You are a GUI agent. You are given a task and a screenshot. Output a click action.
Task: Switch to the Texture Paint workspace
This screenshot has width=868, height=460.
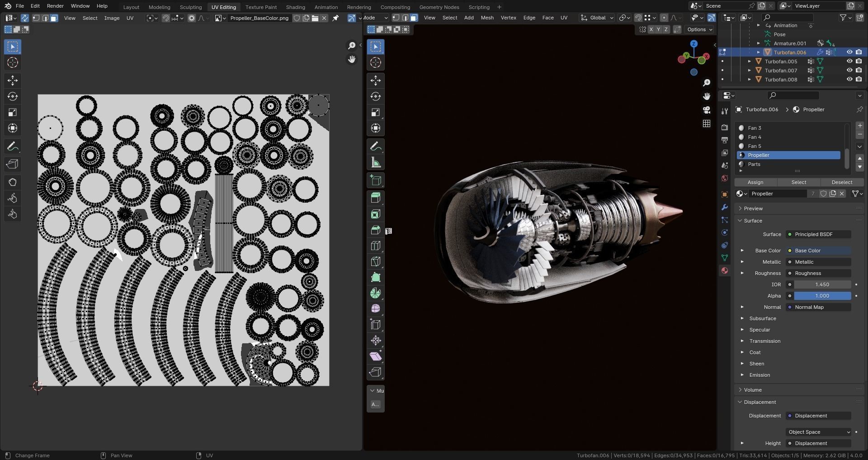coord(261,7)
